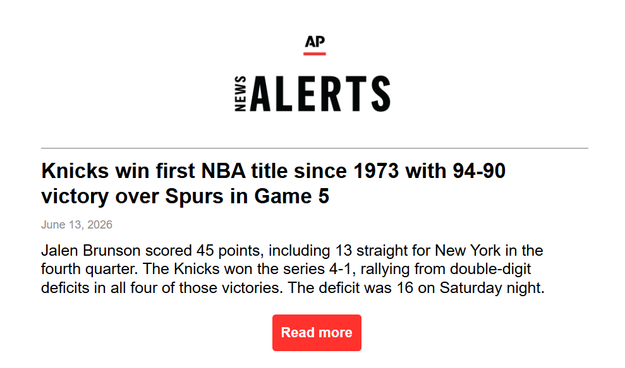Click 'double-digit' in the summary text

(x=491, y=269)
